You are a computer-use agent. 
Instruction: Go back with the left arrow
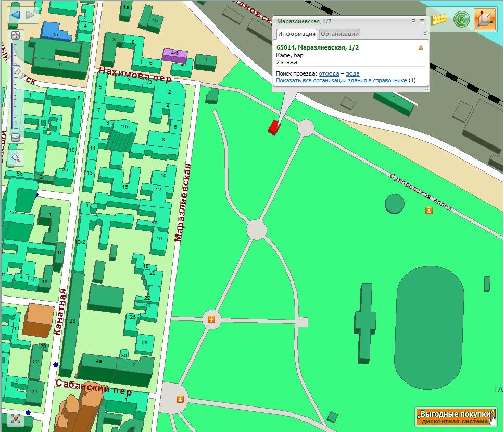click(15, 15)
